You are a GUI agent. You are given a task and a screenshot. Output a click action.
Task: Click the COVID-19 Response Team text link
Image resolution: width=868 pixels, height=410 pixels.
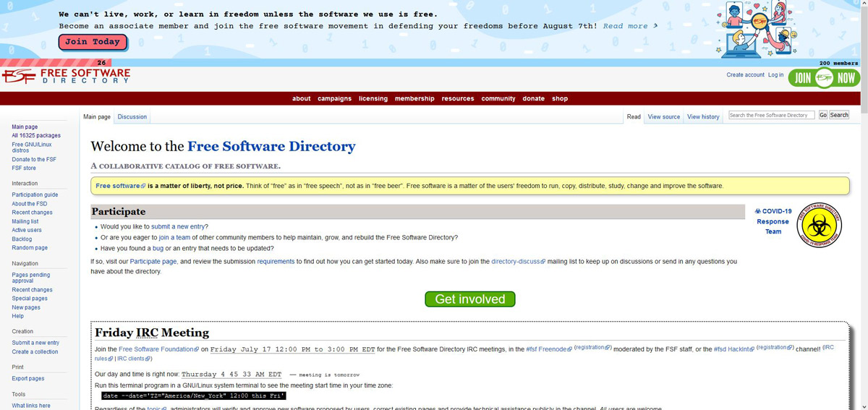point(773,221)
